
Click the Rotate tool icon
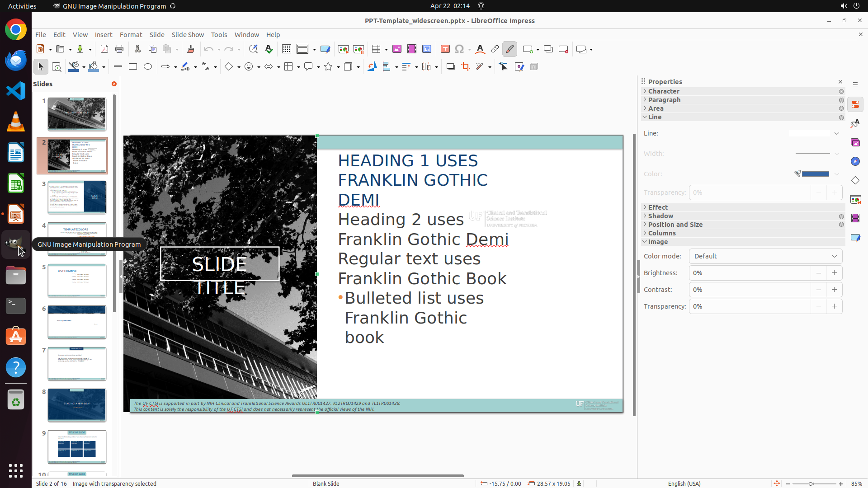click(372, 67)
